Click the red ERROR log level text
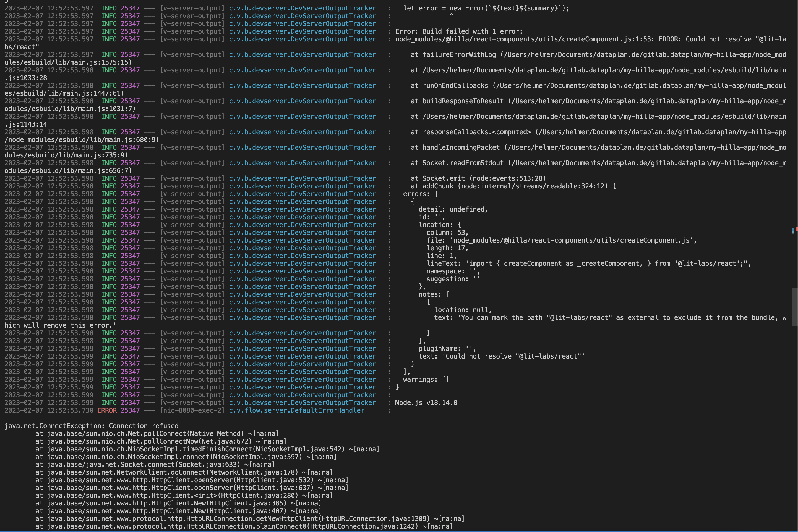 [107, 410]
